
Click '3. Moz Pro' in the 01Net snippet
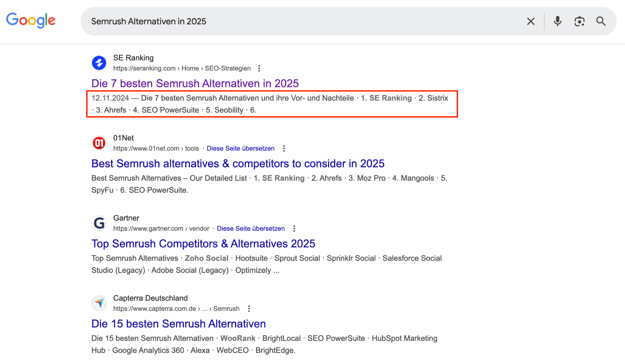tap(367, 178)
